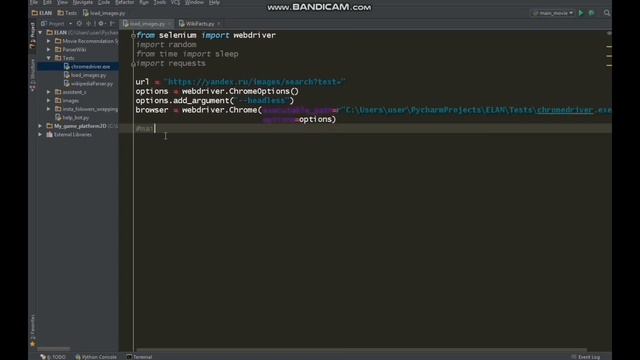Open the Tools menu

click(160, 2)
